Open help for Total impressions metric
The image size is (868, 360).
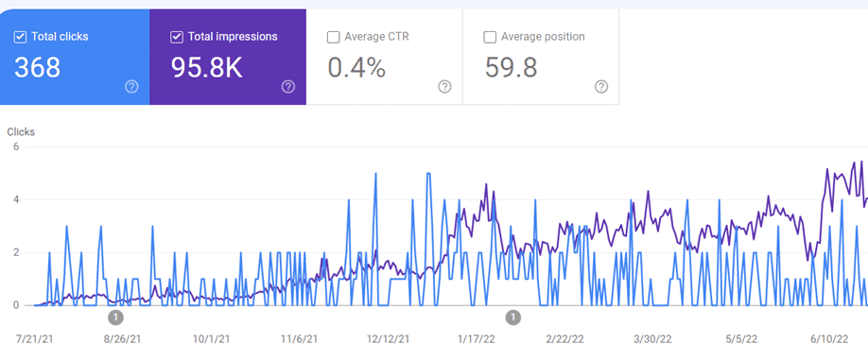coord(287,86)
